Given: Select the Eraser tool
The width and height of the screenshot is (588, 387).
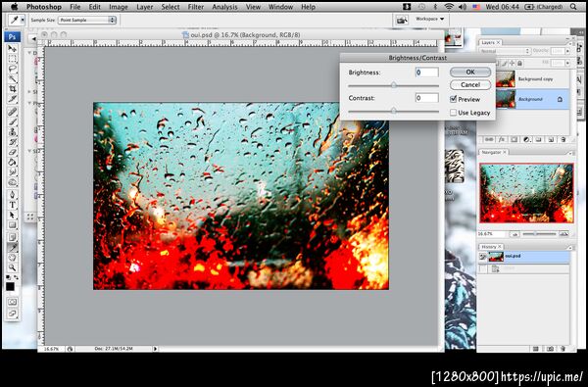Looking at the screenshot, I should (13, 152).
